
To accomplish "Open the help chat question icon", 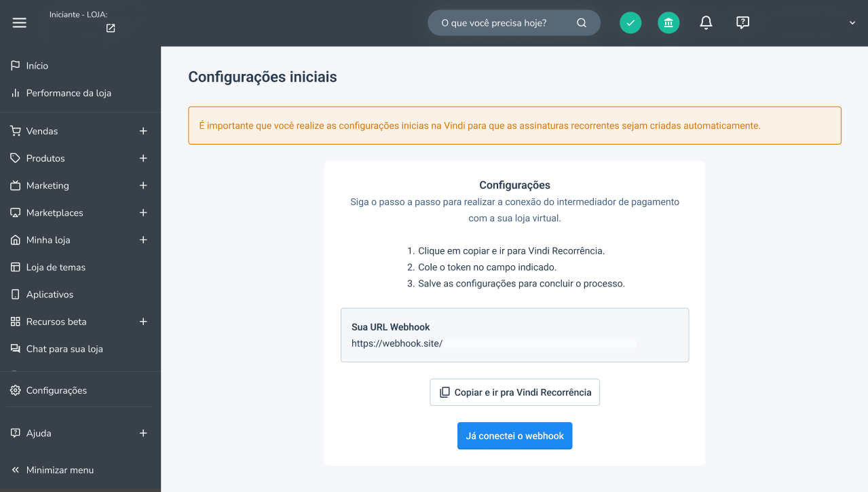I will (x=742, y=23).
